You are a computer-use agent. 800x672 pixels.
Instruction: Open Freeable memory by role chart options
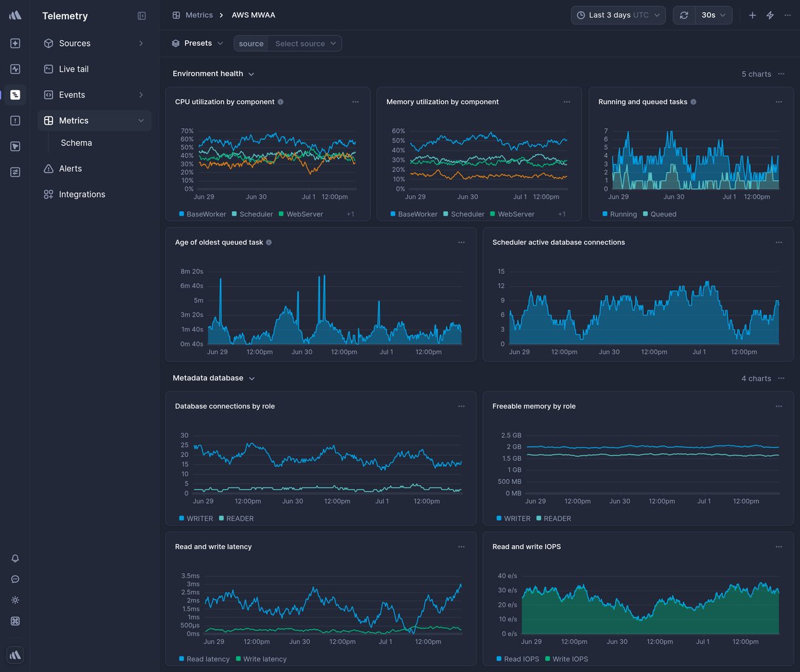[x=779, y=407]
